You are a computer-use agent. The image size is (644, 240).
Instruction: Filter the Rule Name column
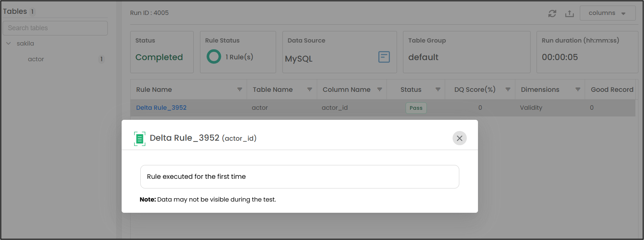[x=240, y=90]
